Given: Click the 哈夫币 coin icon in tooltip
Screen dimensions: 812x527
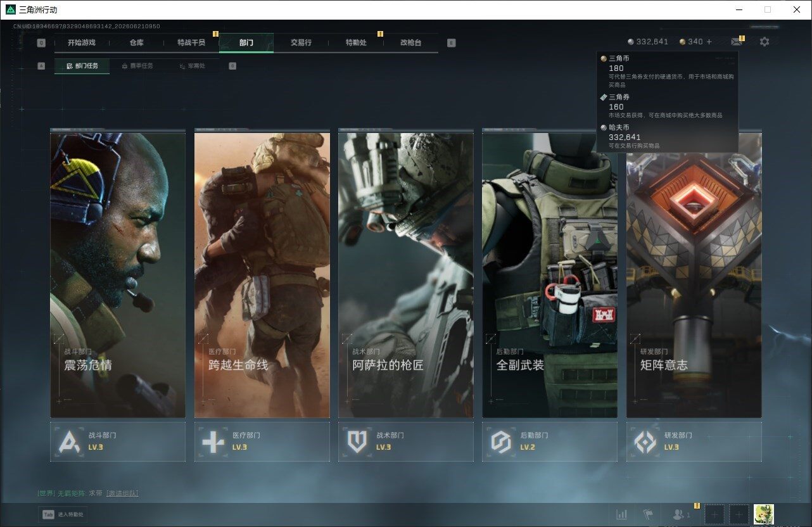Looking at the screenshot, I should (x=604, y=127).
